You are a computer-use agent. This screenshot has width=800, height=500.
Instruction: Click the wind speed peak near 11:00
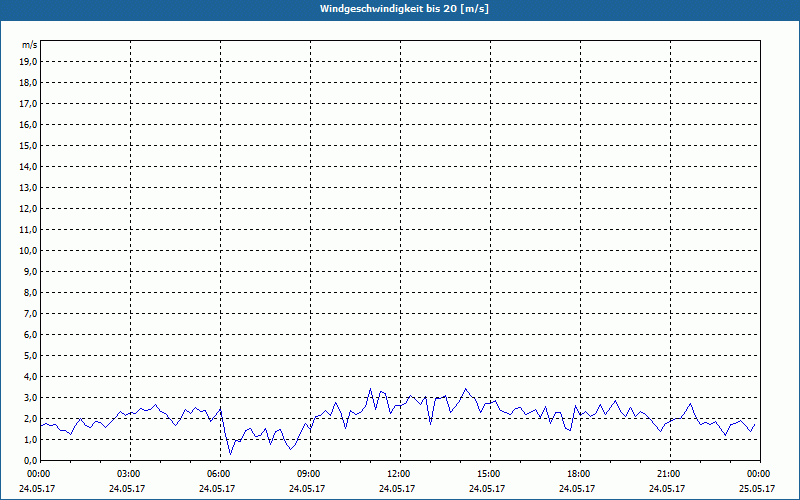(370, 389)
